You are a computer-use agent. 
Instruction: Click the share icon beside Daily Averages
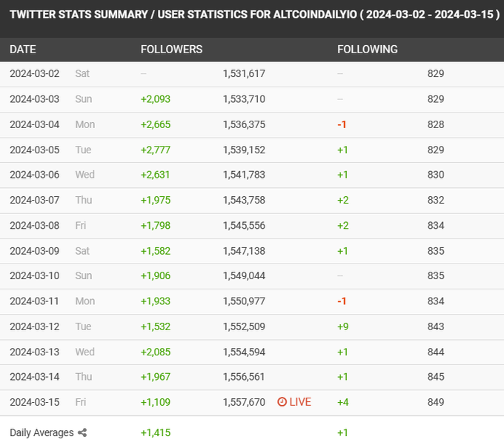[82, 432]
